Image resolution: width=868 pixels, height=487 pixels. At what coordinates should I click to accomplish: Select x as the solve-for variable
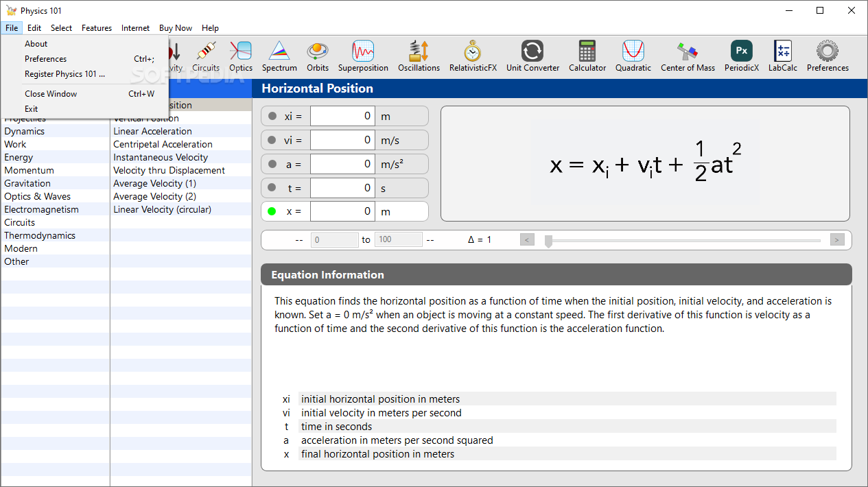(272, 211)
